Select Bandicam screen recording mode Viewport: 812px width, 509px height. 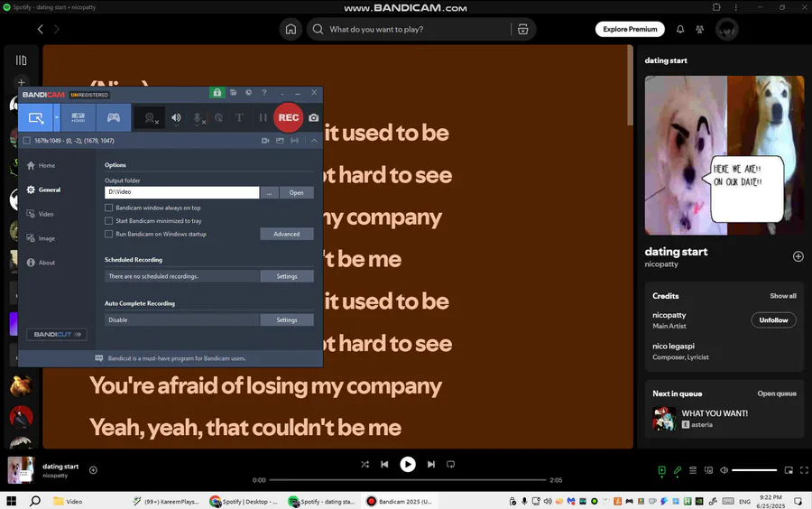36,117
